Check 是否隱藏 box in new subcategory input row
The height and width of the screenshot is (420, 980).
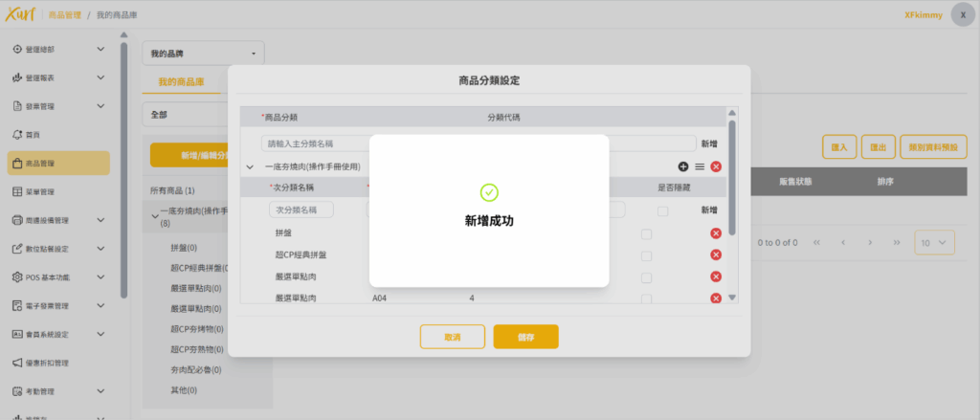(x=662, y=210)
